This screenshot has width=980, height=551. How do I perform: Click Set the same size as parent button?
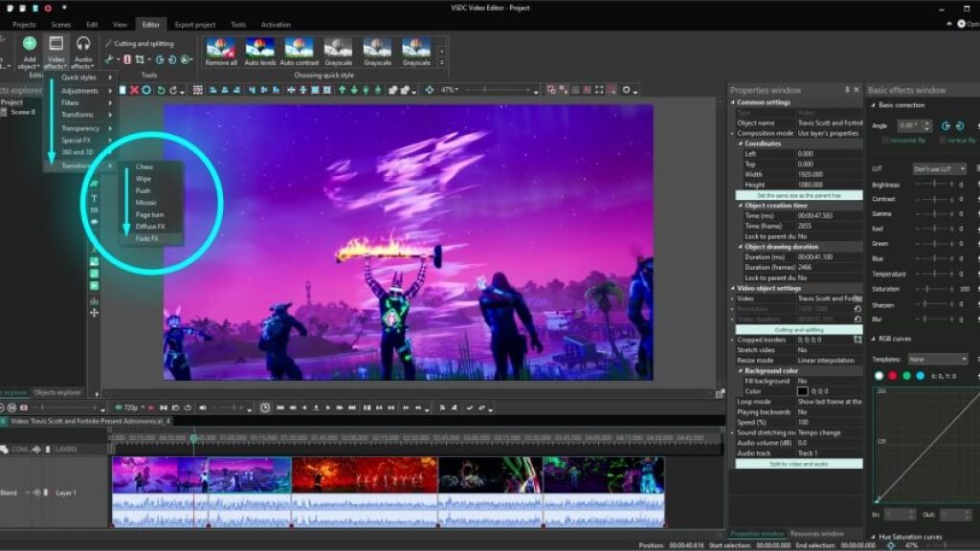click(x=799, y=195)
